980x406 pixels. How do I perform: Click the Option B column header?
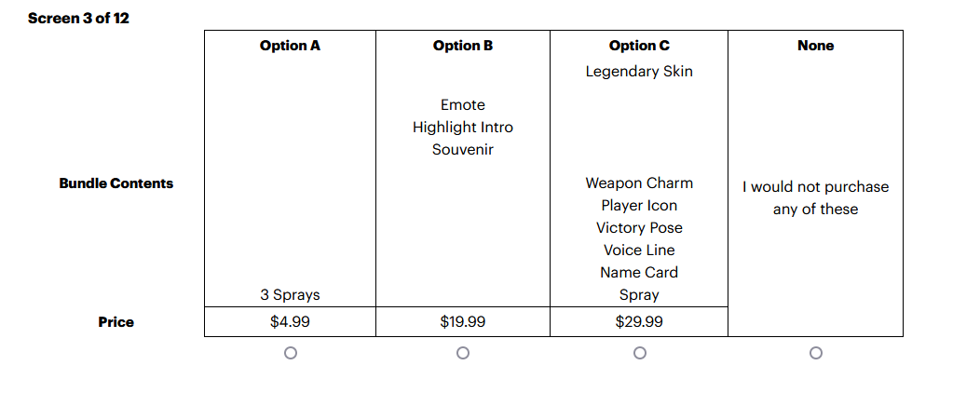463,46
